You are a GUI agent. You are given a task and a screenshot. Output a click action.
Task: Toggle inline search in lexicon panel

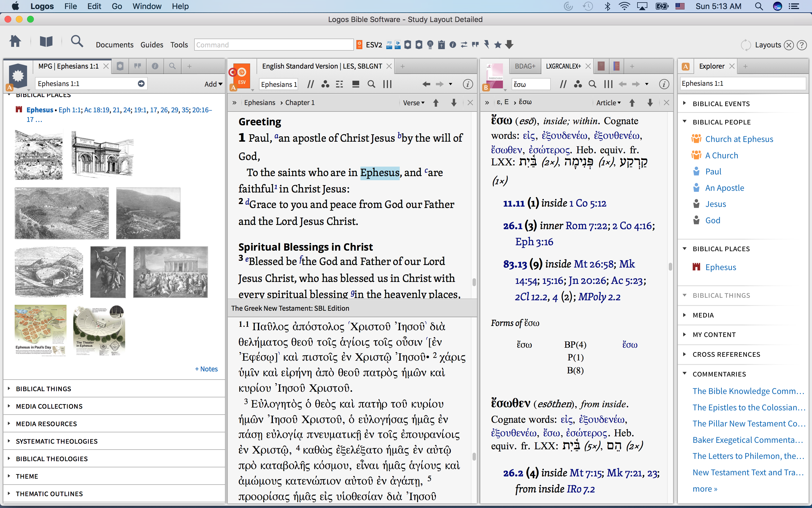[593, 84]
